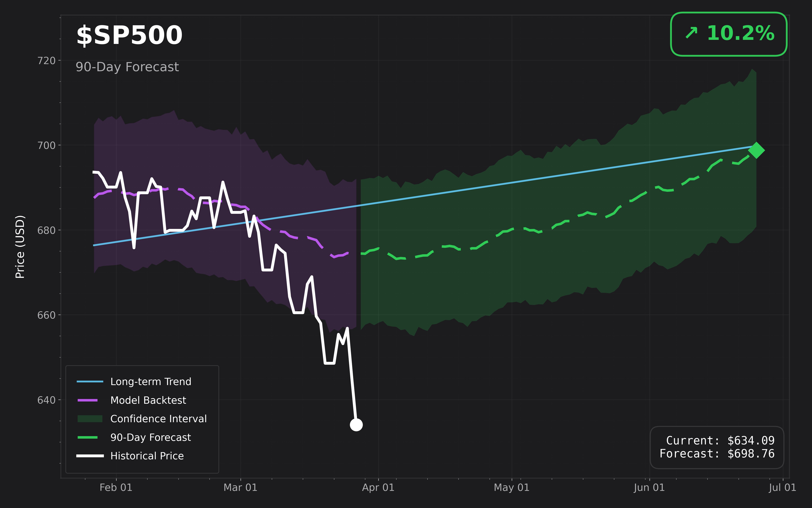Screen dimensions: 812x508
Task: Click the 700 price axis label
Action: tap(46, 145)
